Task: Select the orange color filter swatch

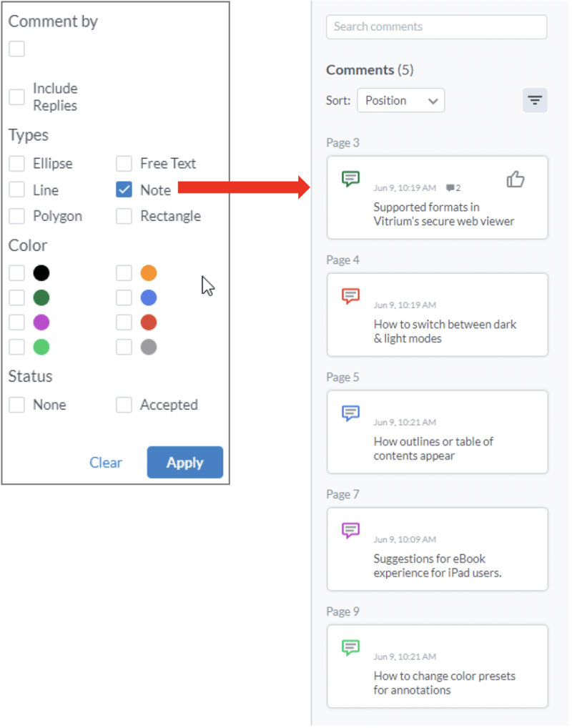Action: point(124,272)
